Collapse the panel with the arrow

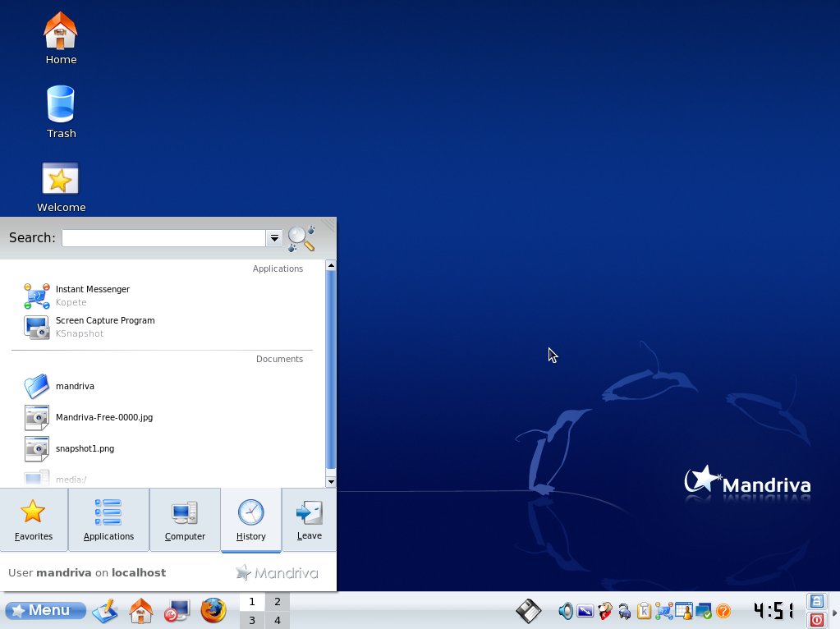tap(834, 613)
